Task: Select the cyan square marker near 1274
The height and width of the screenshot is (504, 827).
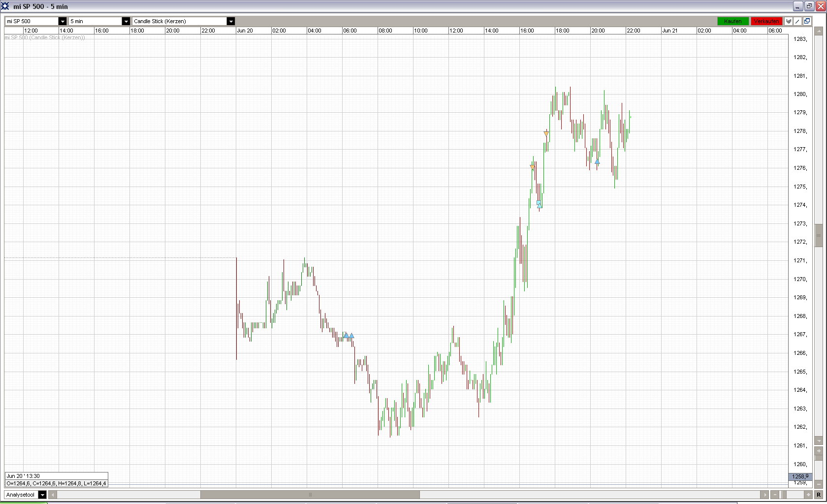Action: coord(539,202)
